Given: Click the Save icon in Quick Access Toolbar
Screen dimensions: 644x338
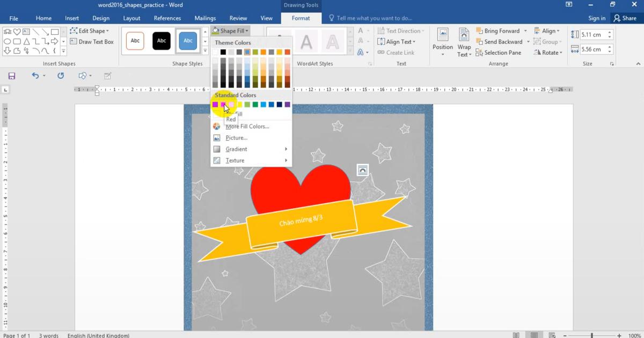Looking at the screenshot, I should click(12, 76).
